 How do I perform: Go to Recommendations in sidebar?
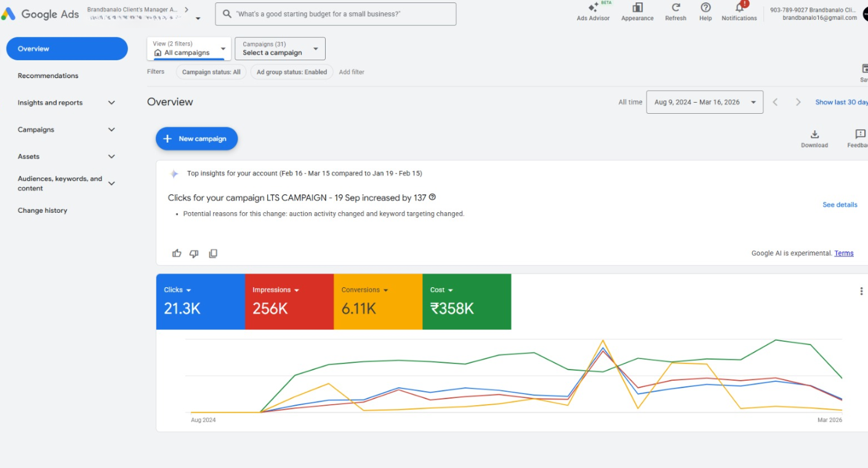point(48,76)
